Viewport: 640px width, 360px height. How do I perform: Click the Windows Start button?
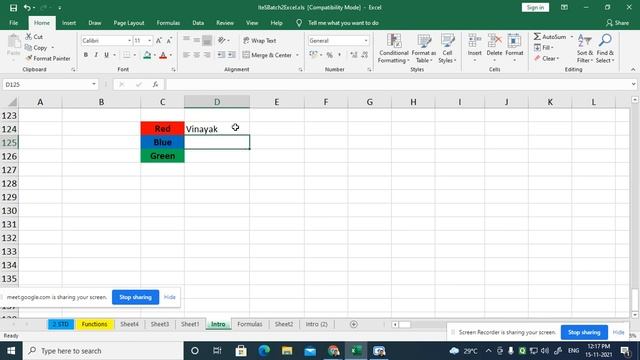click(x=11, y=351)
